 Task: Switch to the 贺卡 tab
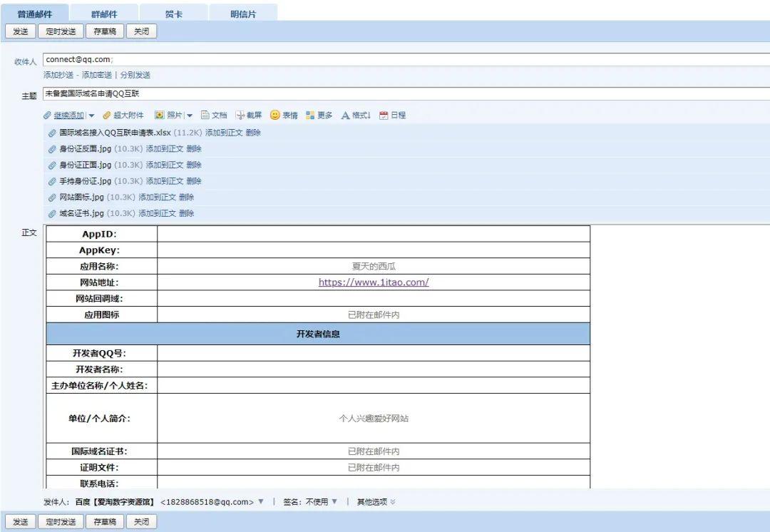174,14
